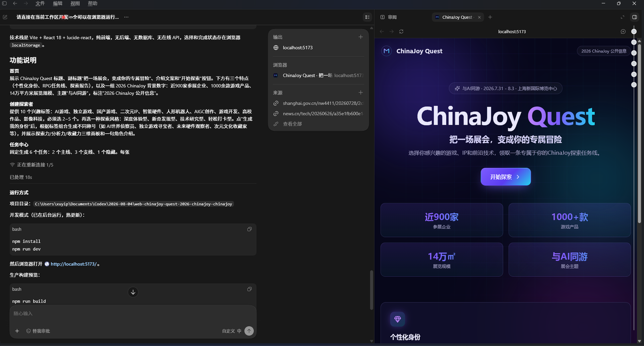Open the 视图 menu
This screenshot has height=346, width=644.
point(75,4)
